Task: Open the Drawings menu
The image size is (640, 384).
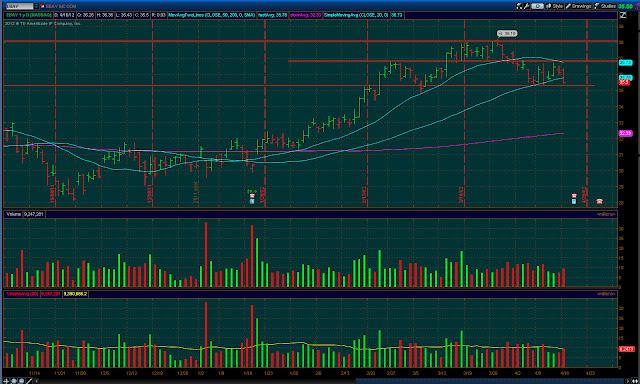Action: [578, 6]
